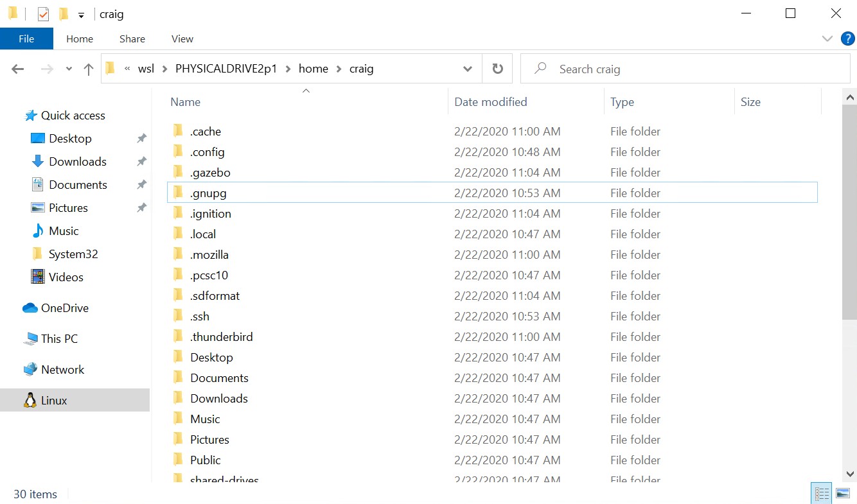The image size is (857, 504).
Task: Open the File menu
Action: [x=26, y=39]
